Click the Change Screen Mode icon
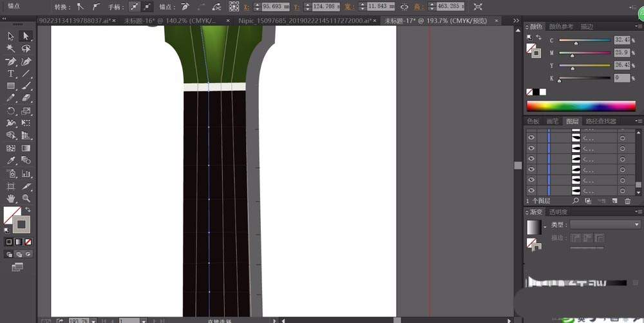644x323 pixels. (x=17, y=268)
